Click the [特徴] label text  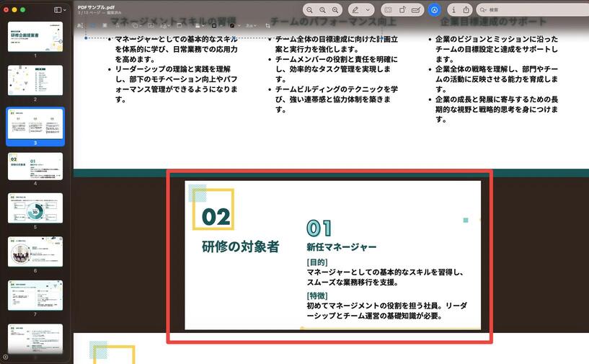[317, 296]
